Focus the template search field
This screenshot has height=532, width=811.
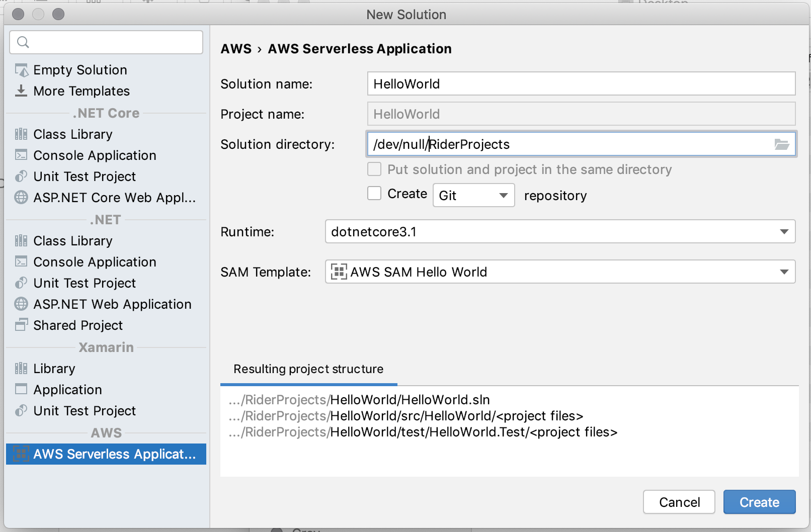[x=106, y=42]
